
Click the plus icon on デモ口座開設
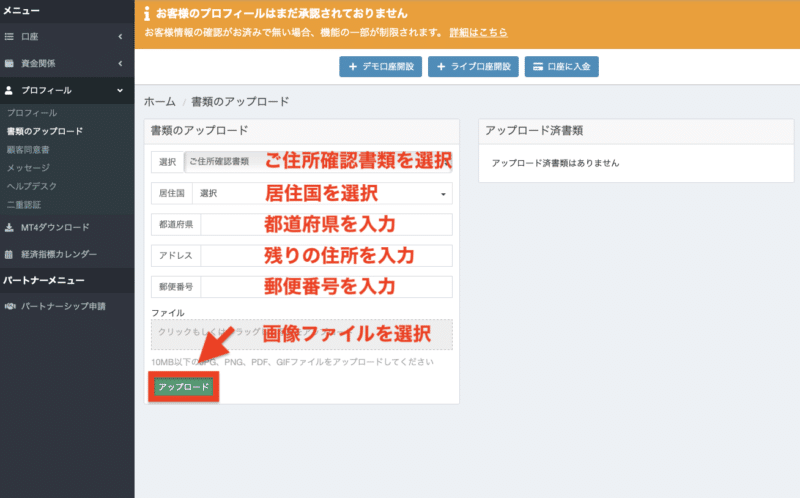pyautogui.click(x=353, y=67)
